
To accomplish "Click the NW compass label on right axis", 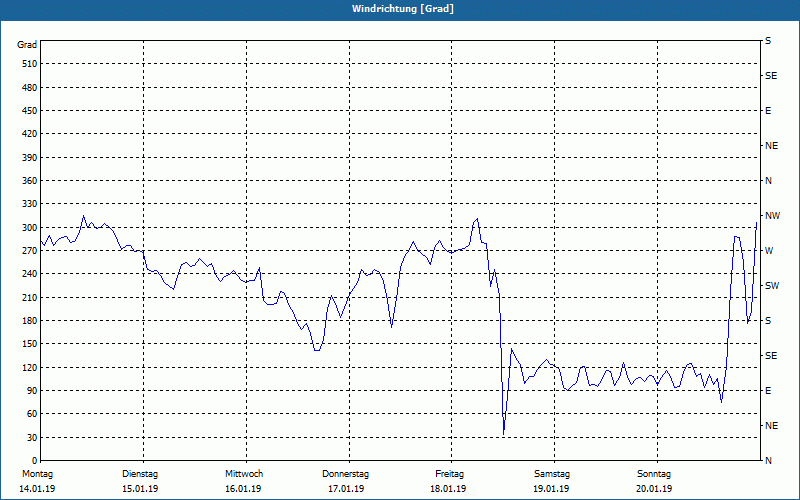I will 772,216.
